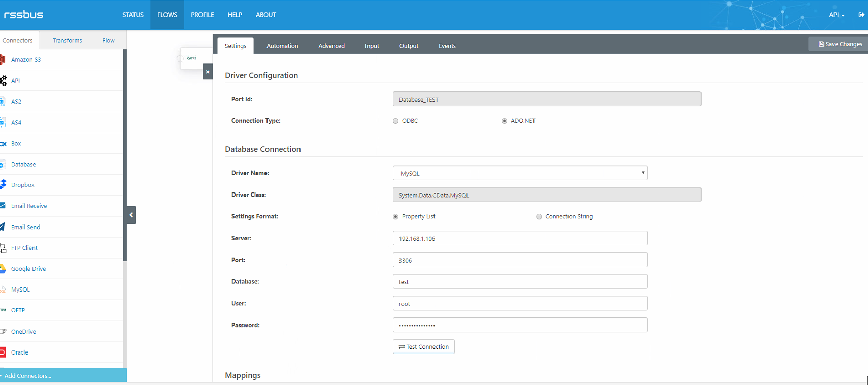
Task: Click the Test Connection button
Action: (424, 347)
